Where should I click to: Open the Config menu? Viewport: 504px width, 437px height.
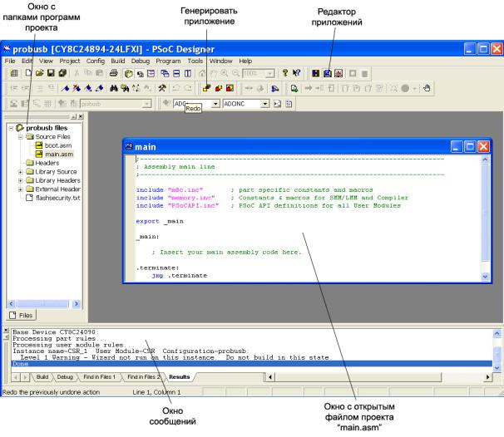[96, 61]
